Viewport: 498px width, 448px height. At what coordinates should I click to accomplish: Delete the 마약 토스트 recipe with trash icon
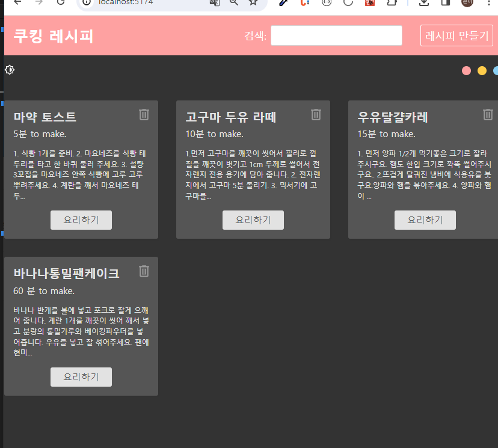click(144, 115)
